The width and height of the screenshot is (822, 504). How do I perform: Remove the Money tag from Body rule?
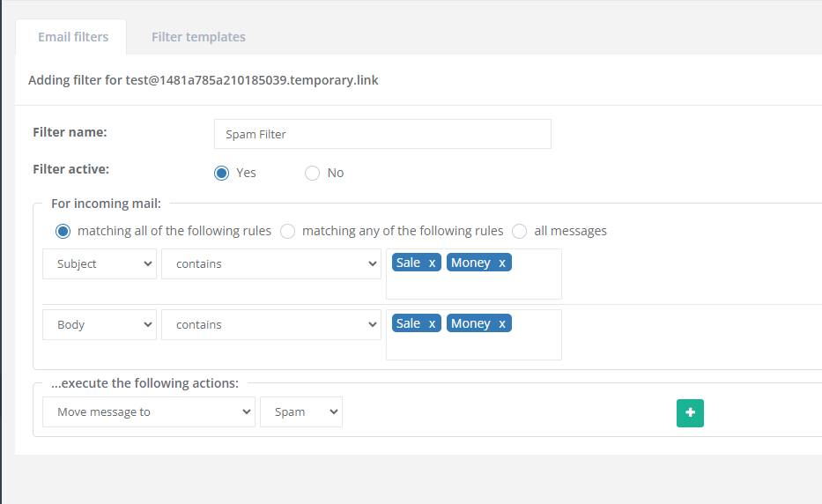(x=502, y=323)
